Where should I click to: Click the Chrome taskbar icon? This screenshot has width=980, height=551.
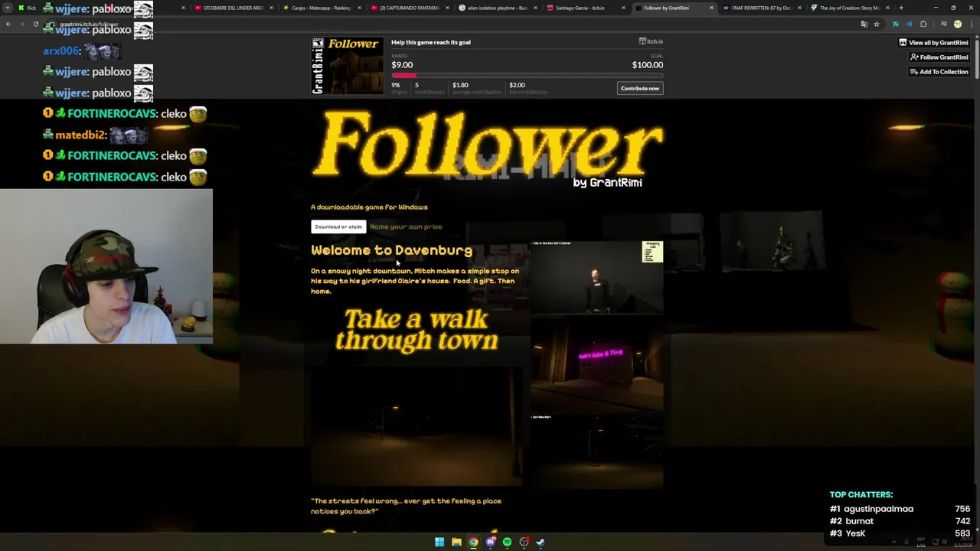[x=473, y=542]
